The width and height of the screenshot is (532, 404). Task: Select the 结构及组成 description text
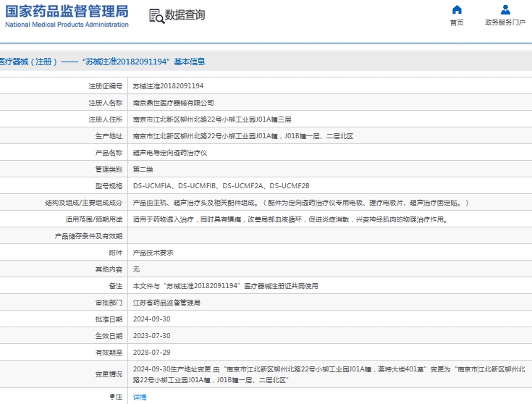[x=301, y=203]
